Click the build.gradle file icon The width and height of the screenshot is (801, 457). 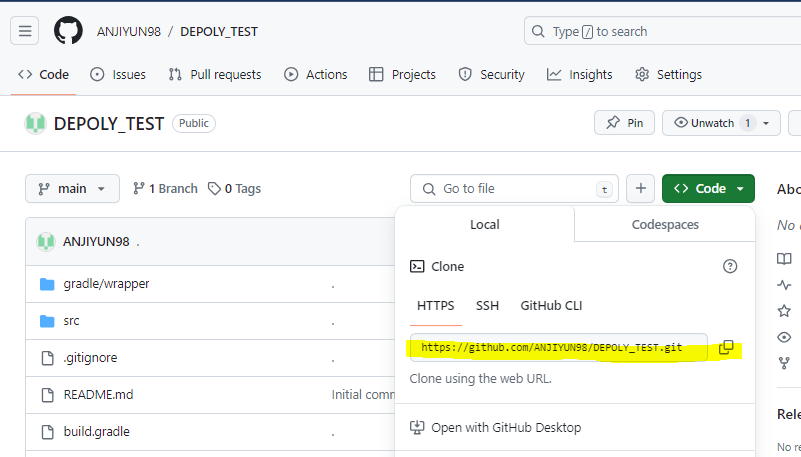48,432
